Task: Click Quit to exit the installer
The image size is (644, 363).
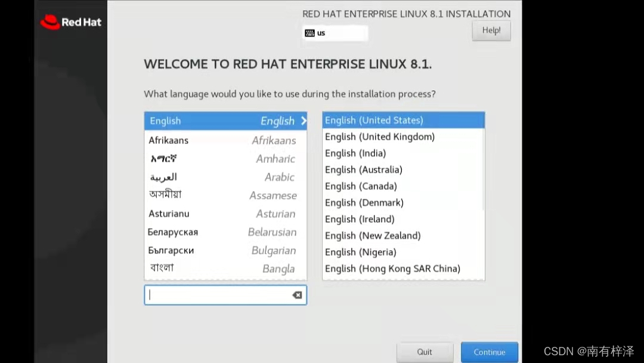Action: 425,352
